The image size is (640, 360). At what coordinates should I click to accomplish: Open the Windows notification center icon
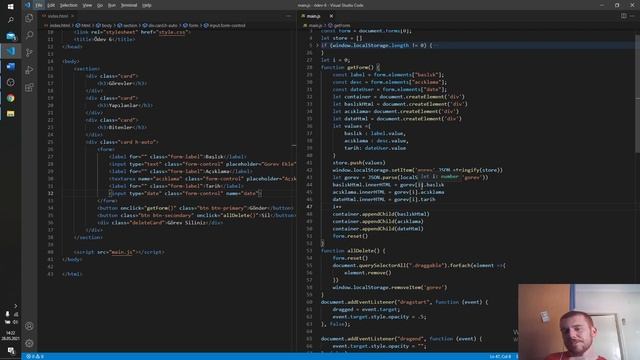click(x=11, y=351)
